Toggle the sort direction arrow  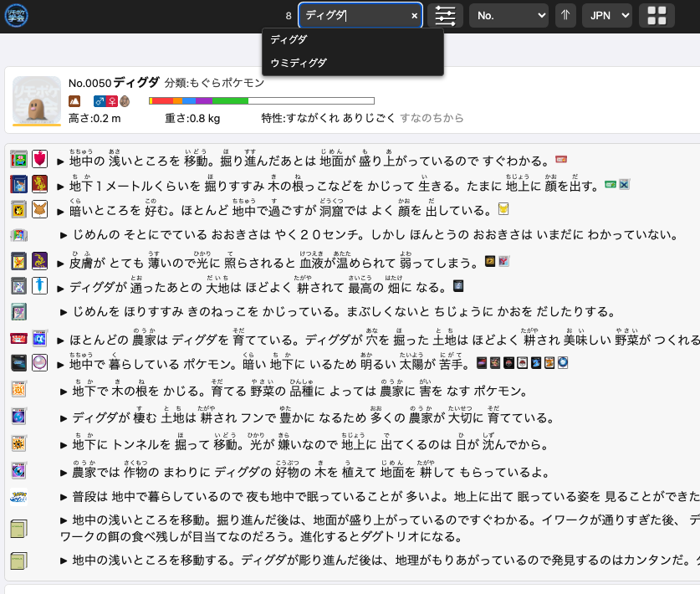(565, 16)
